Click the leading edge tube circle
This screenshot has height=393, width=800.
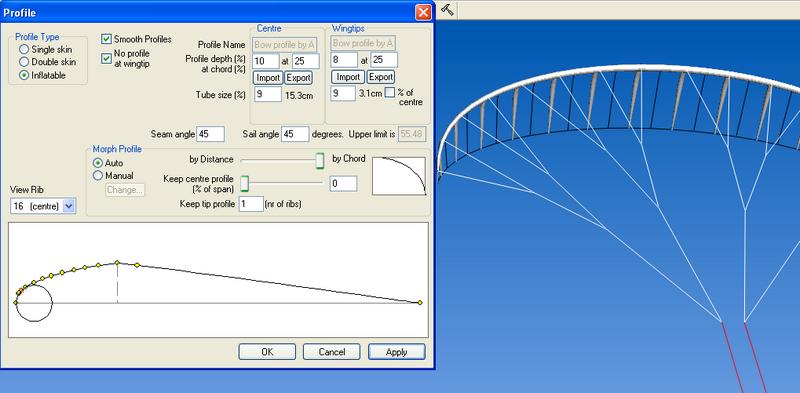click(x=34, y=303)
